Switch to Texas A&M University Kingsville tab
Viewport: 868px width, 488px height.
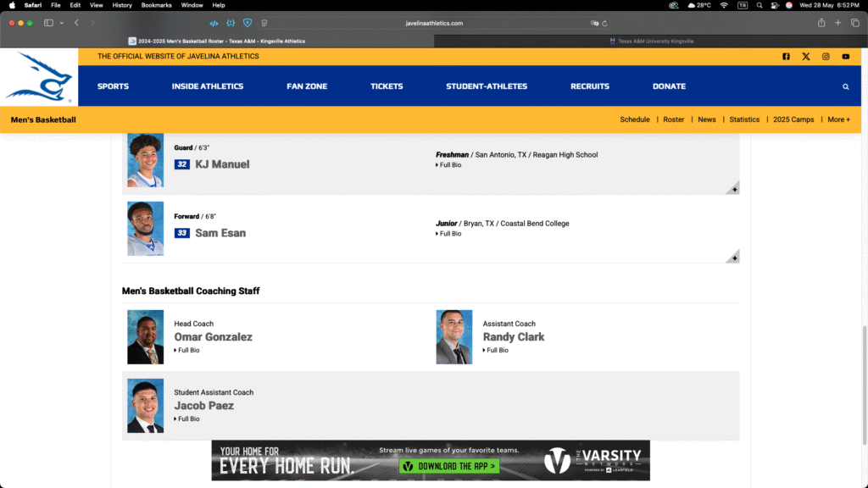650,41
